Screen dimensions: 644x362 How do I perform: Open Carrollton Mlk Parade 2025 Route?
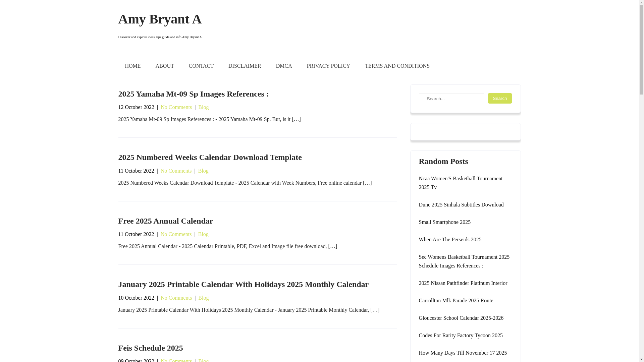point(456,301)
